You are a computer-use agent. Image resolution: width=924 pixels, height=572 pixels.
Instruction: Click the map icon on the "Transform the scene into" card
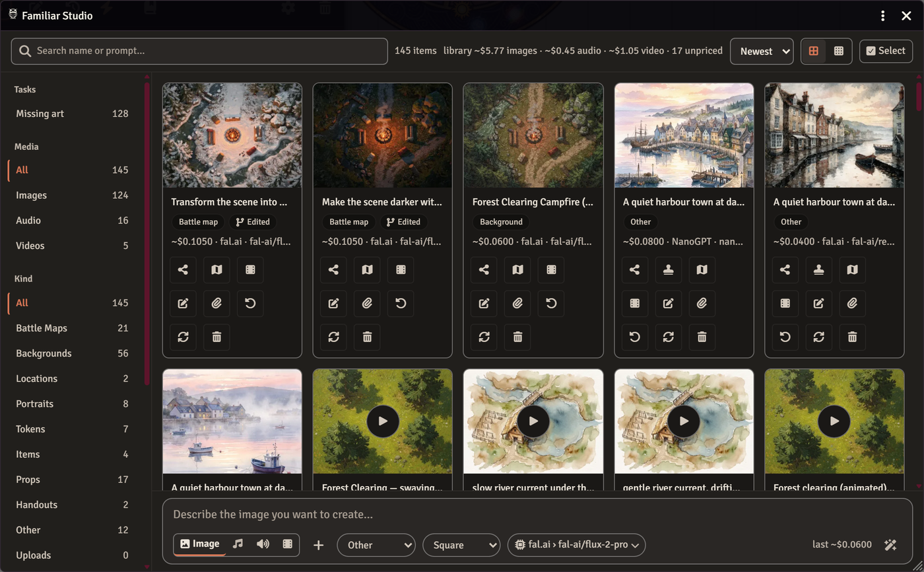coord(216,269)
